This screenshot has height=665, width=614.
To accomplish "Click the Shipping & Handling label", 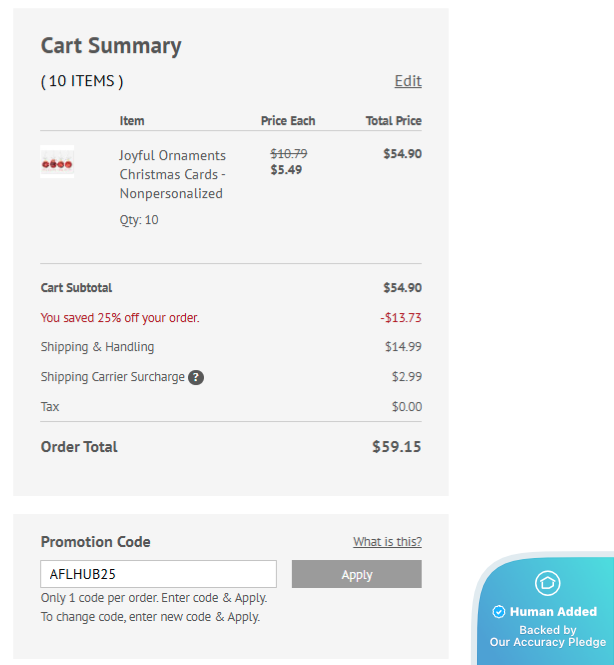I will (97, 347).
